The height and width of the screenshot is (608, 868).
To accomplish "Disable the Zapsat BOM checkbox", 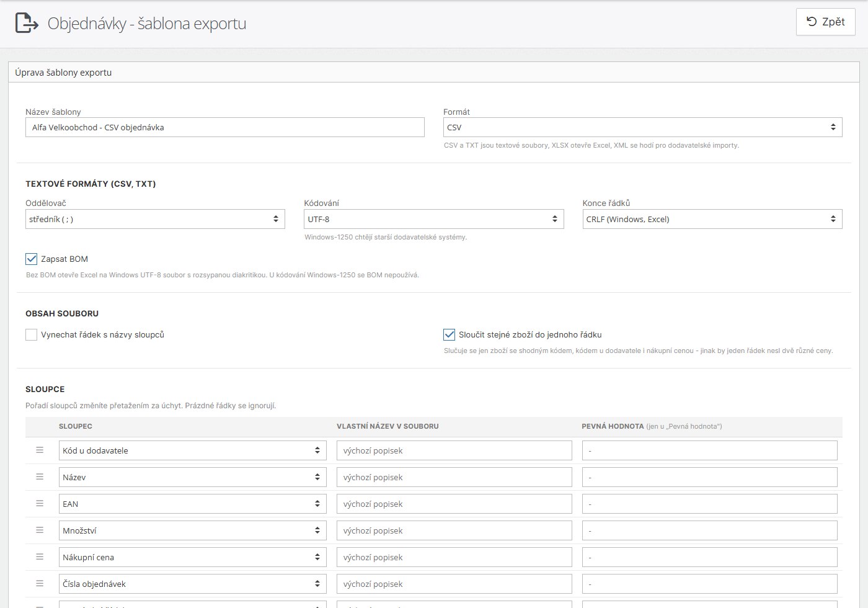I will click(32, 259).
